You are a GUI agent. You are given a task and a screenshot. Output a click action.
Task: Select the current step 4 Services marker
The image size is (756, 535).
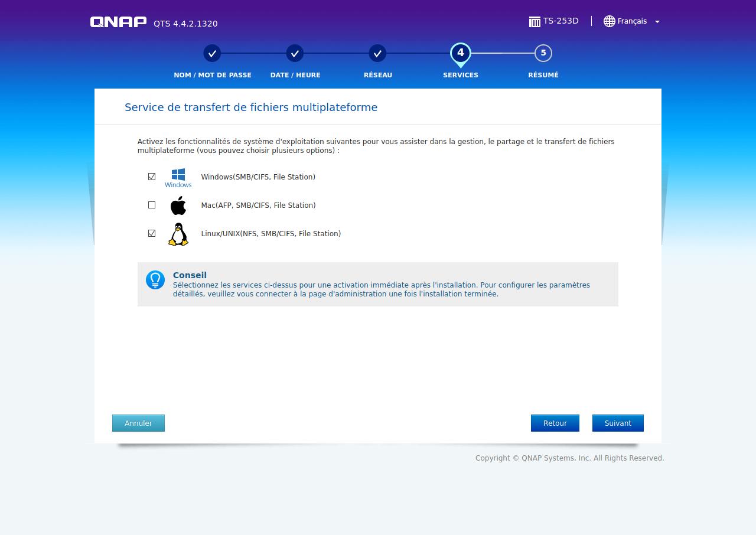[460, 54]
